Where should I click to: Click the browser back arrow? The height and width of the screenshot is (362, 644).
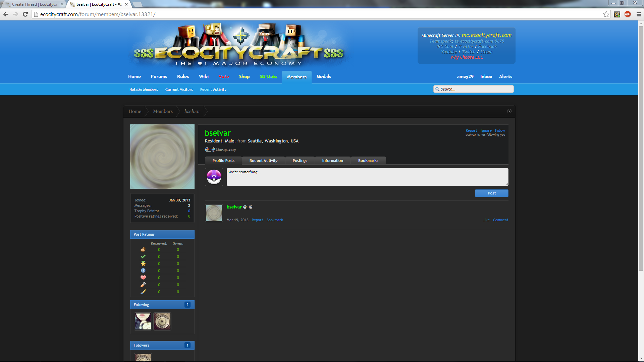[x=6, y=14]
